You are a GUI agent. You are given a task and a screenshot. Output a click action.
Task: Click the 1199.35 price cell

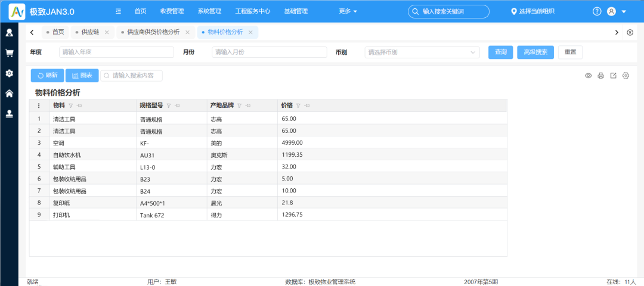[x=392, y=155]
